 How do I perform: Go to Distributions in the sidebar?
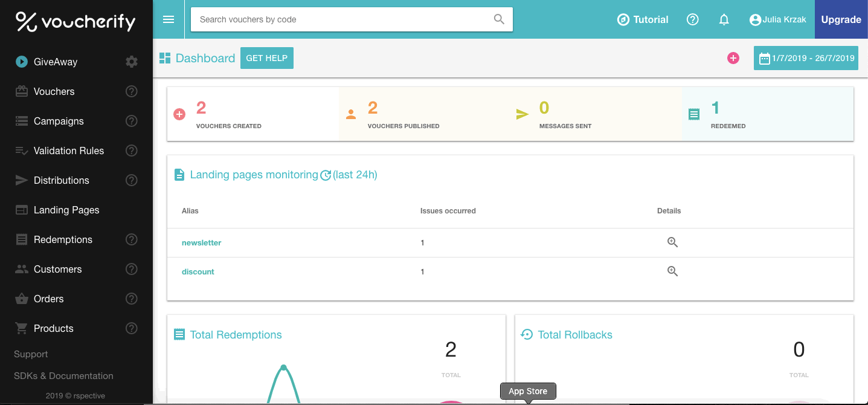(62, 180)
